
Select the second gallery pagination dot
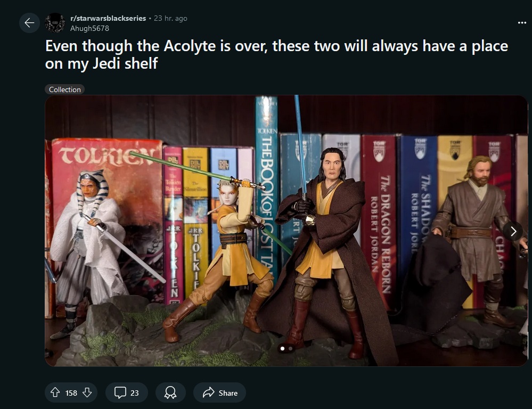click(290, 349)
